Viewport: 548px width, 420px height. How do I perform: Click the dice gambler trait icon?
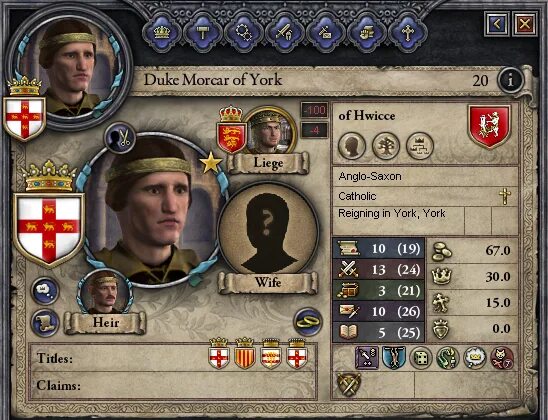(421, 358)
